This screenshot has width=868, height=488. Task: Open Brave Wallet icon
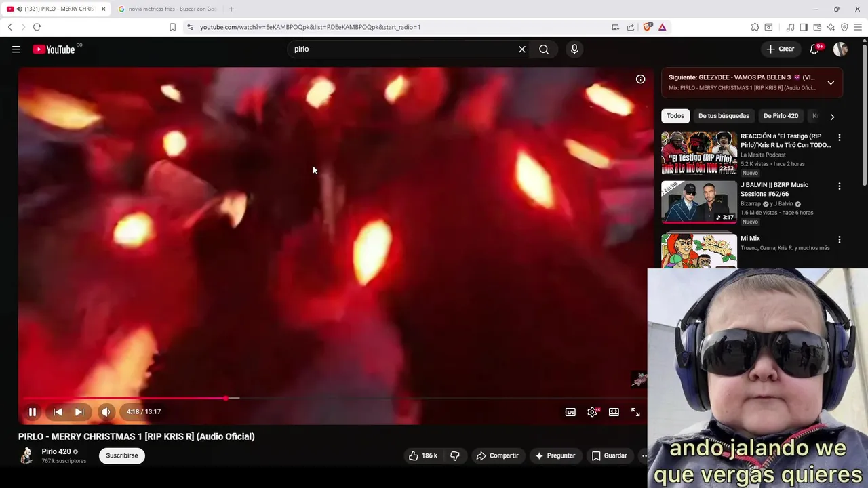[x=817, y=27]
